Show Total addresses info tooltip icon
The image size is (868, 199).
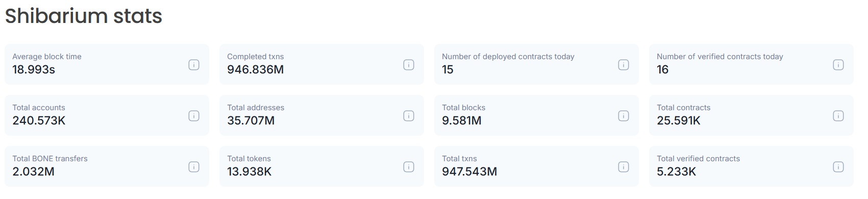pos(409,116)
